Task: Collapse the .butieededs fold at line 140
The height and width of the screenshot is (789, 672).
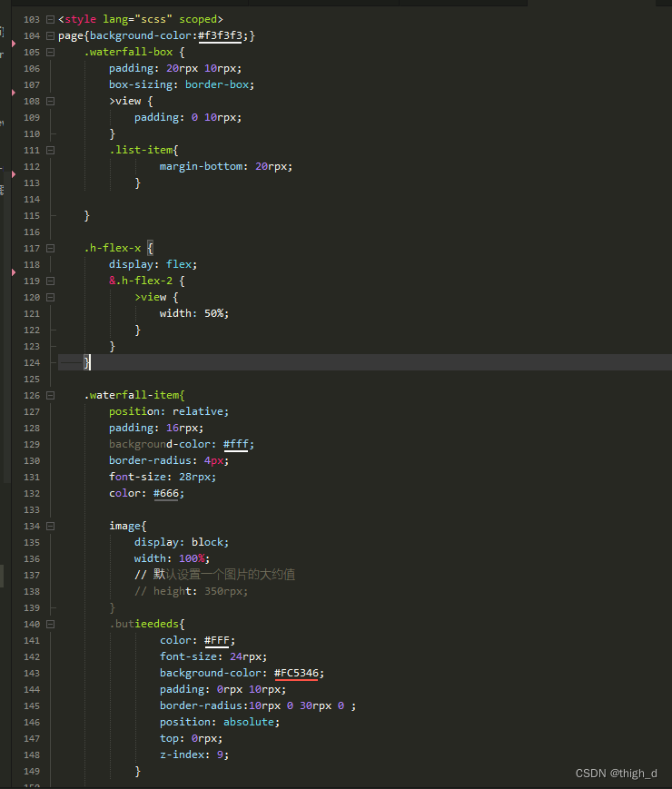Action: (50, 624)
